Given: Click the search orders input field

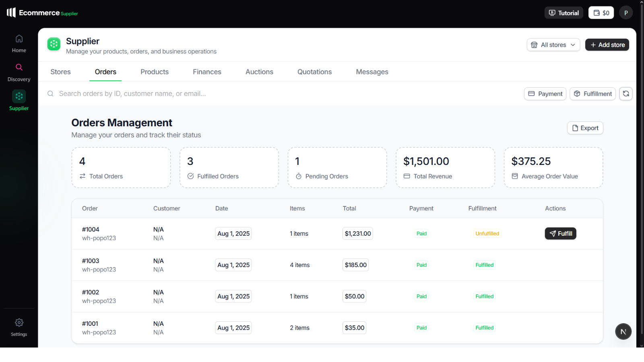Looking at the screenshot, I should [x=242, y=94].
